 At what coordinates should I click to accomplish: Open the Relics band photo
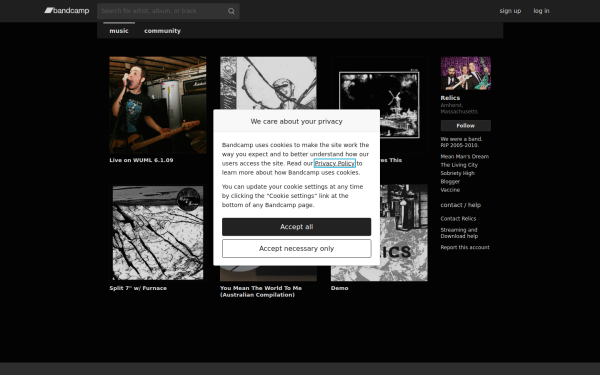pyautogui.click(x=465, y=73)
